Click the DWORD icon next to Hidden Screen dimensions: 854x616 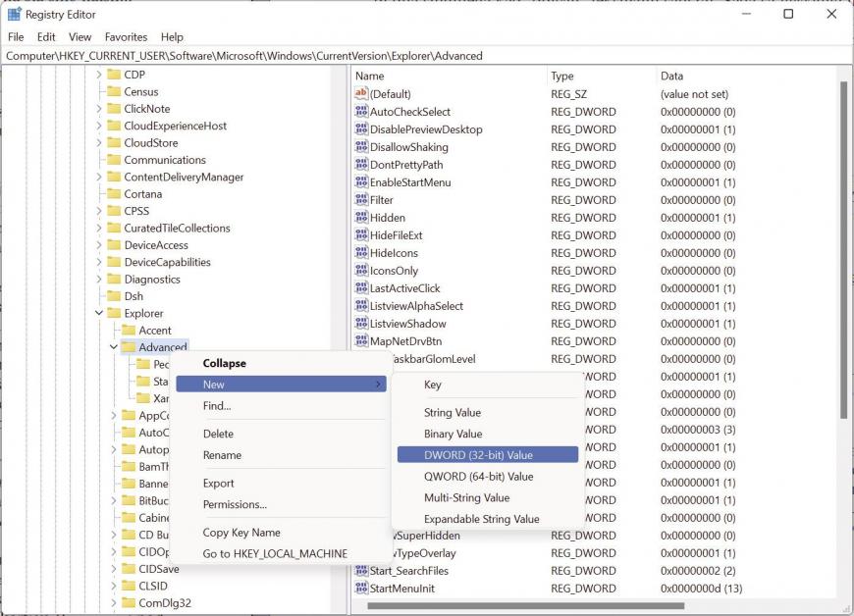(x=361, y=218)
